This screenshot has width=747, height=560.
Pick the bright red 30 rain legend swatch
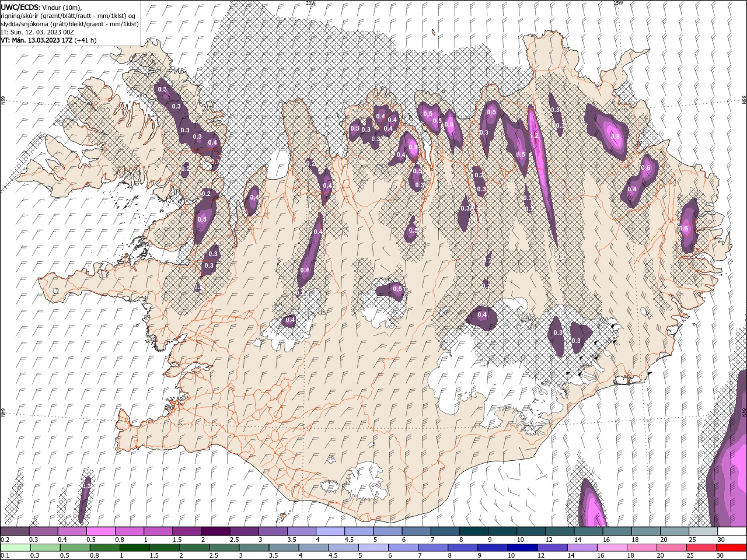[x=732, y=548]
